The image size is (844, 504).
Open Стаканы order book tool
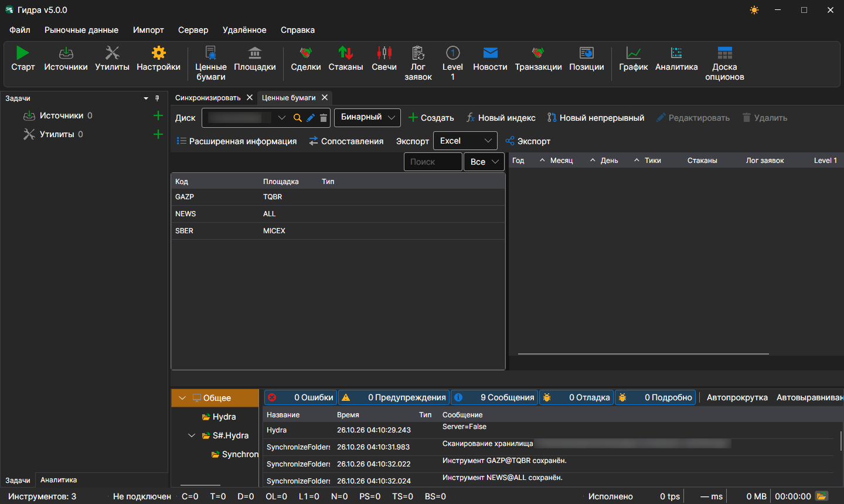click(x=346, y=59)
